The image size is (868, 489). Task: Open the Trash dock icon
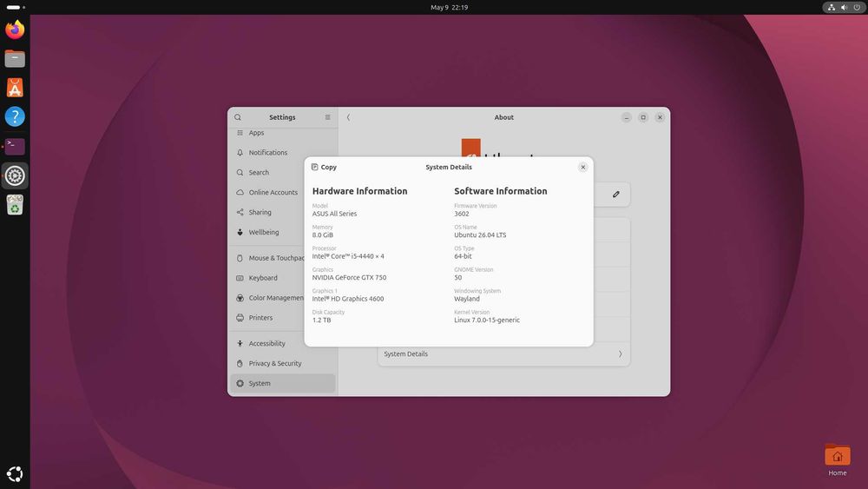(x=15, y=205)
